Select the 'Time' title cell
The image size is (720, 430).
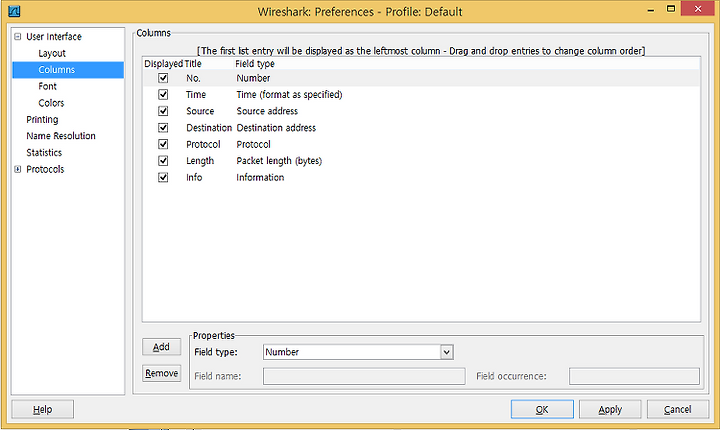[196, 95]
